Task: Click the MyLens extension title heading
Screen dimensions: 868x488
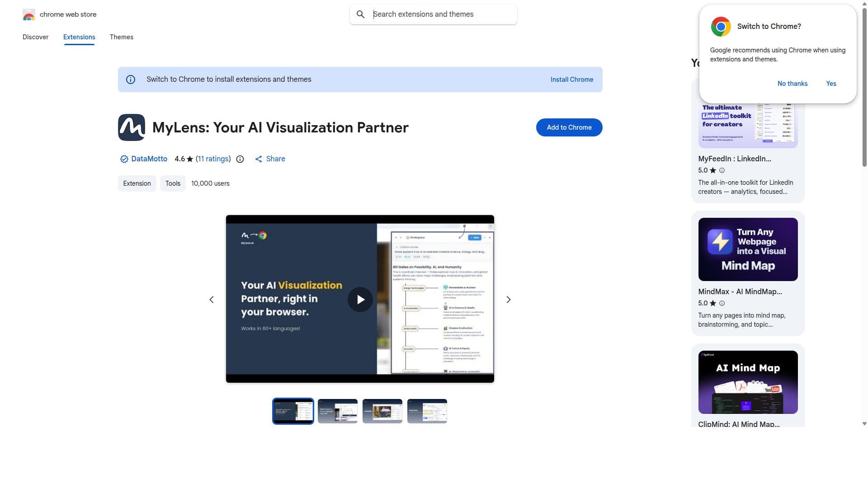Action: click(280, 127)
